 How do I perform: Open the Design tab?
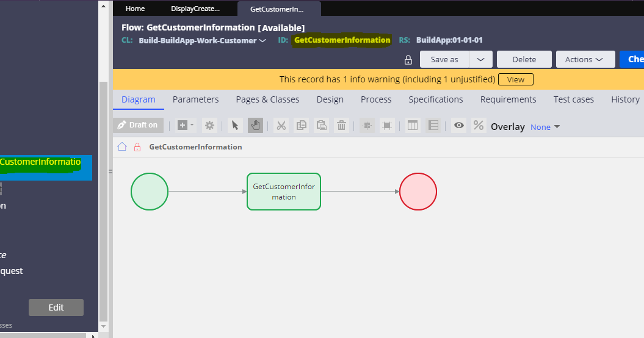click(330, 99)
